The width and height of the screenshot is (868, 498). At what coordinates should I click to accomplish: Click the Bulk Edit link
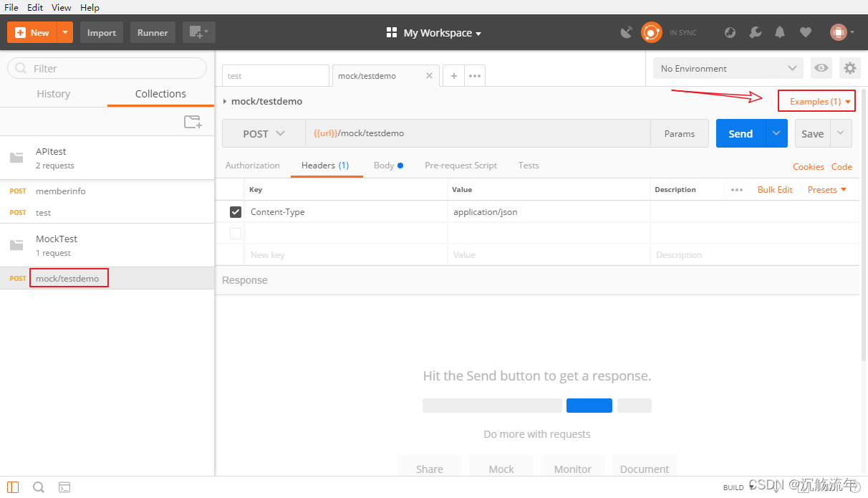775,190
